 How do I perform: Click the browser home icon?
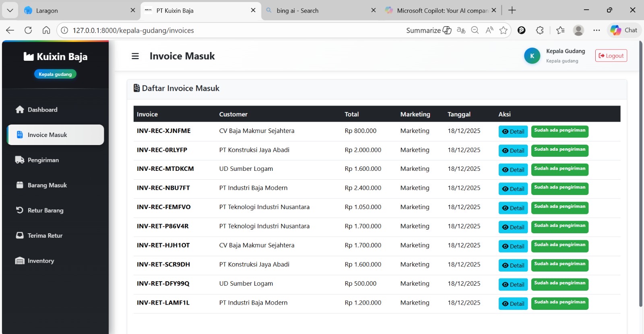pyautogui.click(x=46, y=30)
